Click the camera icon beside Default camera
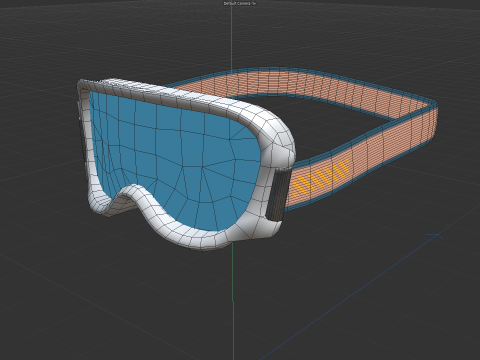480x360 pixels. pos(254,3)
